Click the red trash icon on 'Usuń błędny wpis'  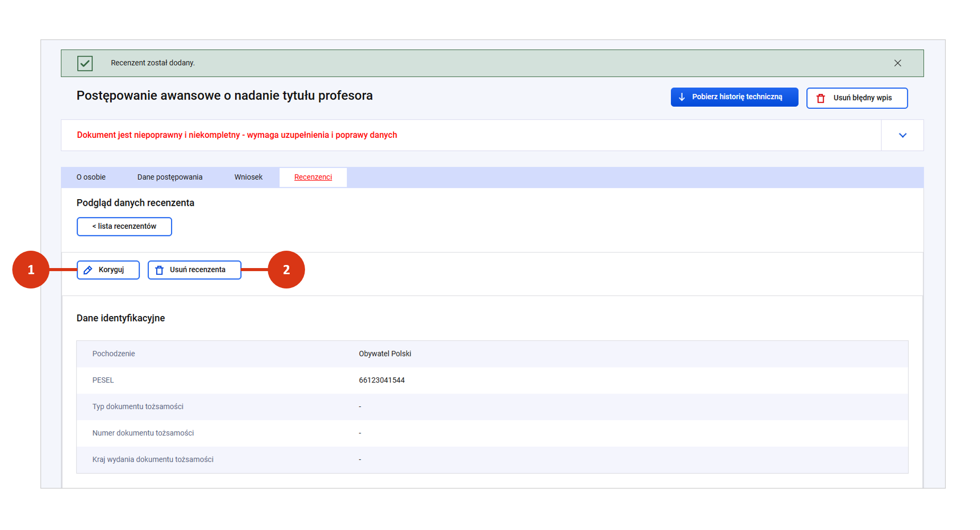[821, 98]
